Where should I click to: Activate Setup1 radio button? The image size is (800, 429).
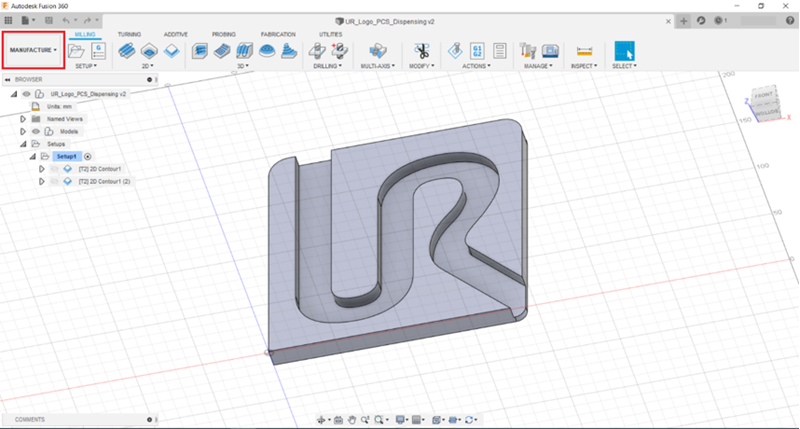[88, 157]
